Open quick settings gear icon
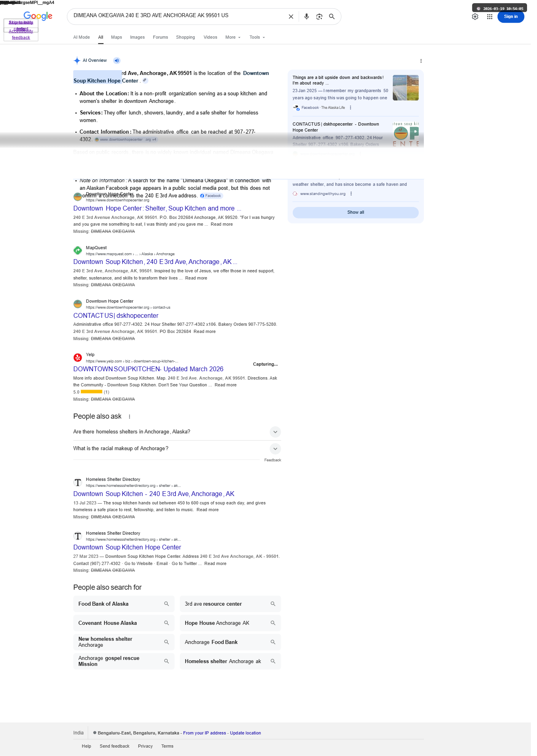The width and height of the screenshot is (537, 756). (x=475, y=17)
